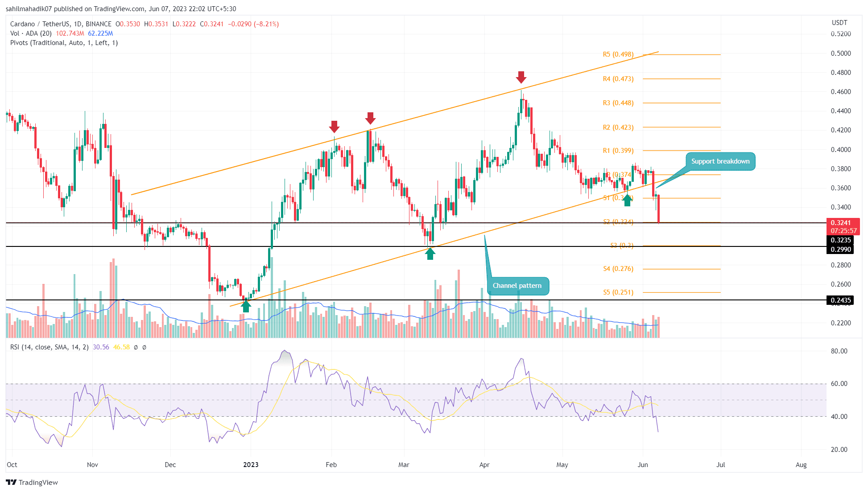Click the R4 (0.473) pivot label

[x=618, y=79]
